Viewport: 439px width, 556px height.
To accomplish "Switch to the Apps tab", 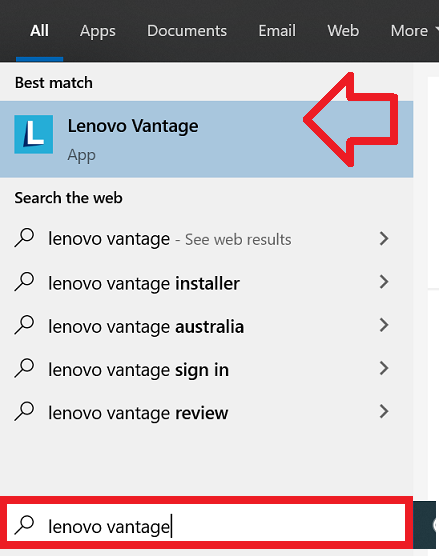I will (x=98, y=31).
